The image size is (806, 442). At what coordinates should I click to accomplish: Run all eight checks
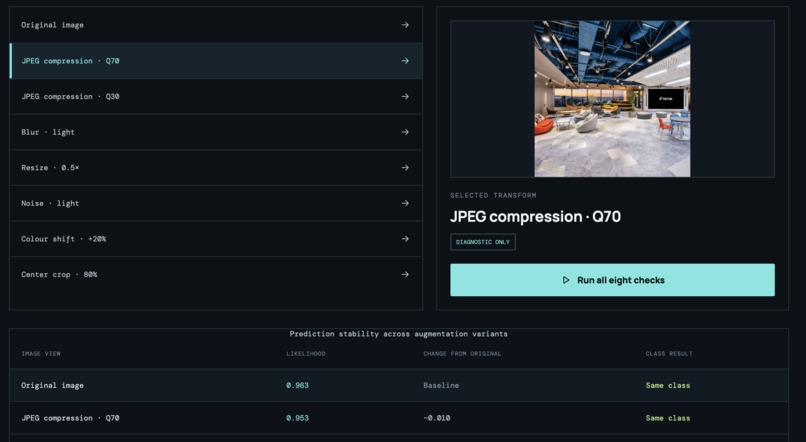[612, 280]
